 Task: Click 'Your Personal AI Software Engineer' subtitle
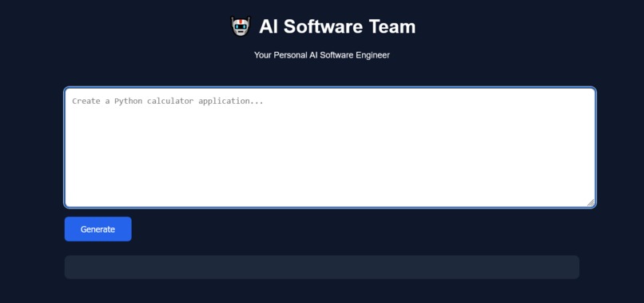click(x=321, y=55)
